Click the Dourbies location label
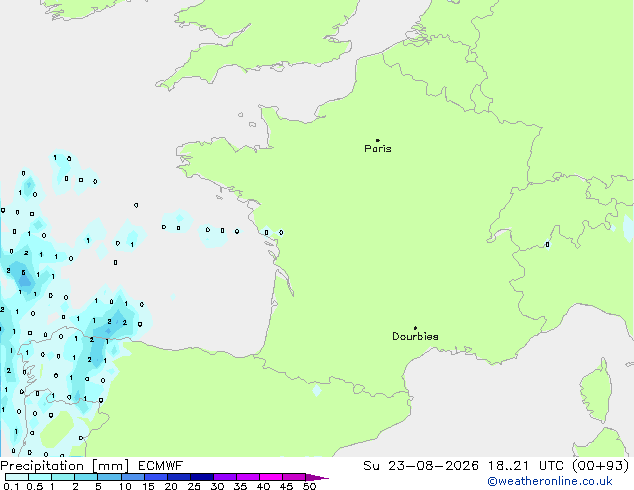 pos(415,336)
